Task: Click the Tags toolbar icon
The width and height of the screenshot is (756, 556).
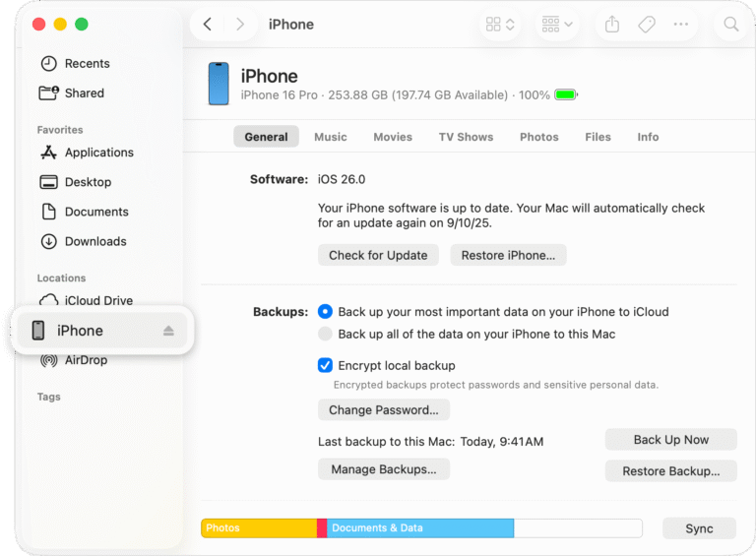Action: pyautogui.click(x=647, y=24)
